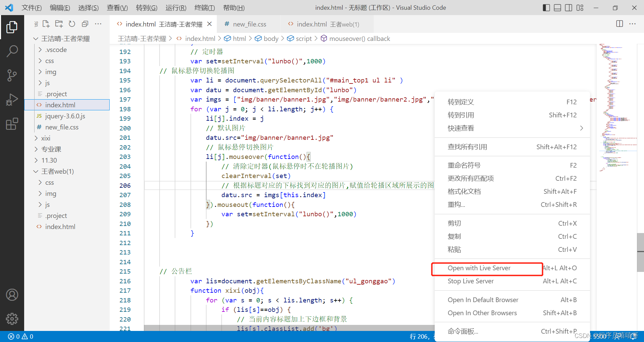The height and width of the screenshot is (342, 644).
Task: Open editor more actions ellipsis
Action: (633, 24)
